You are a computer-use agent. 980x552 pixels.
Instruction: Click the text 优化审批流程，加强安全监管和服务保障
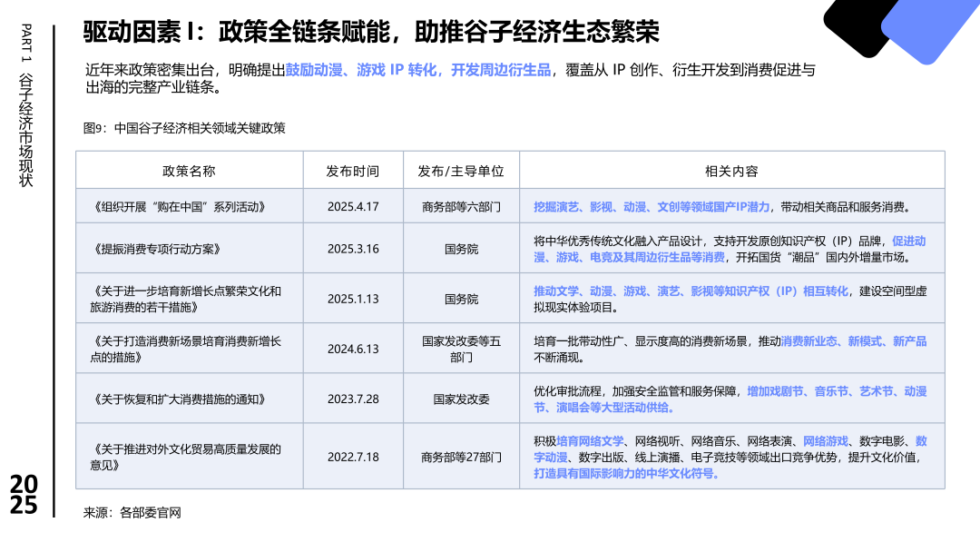[634, 390]
